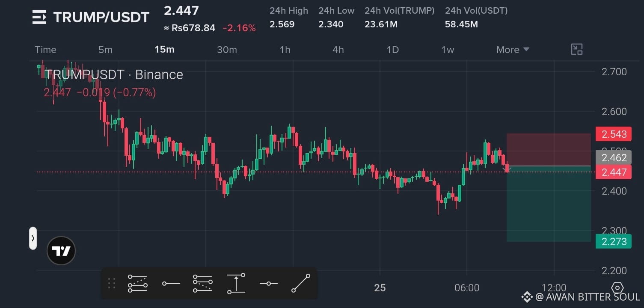Click the TradingView logo badge

pos(61,251)
